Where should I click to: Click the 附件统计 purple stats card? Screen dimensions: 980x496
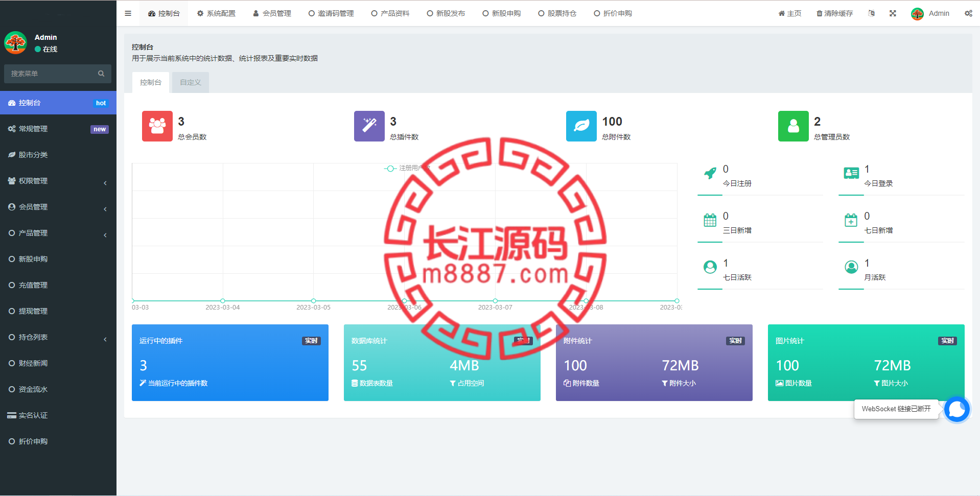point(654,363)
